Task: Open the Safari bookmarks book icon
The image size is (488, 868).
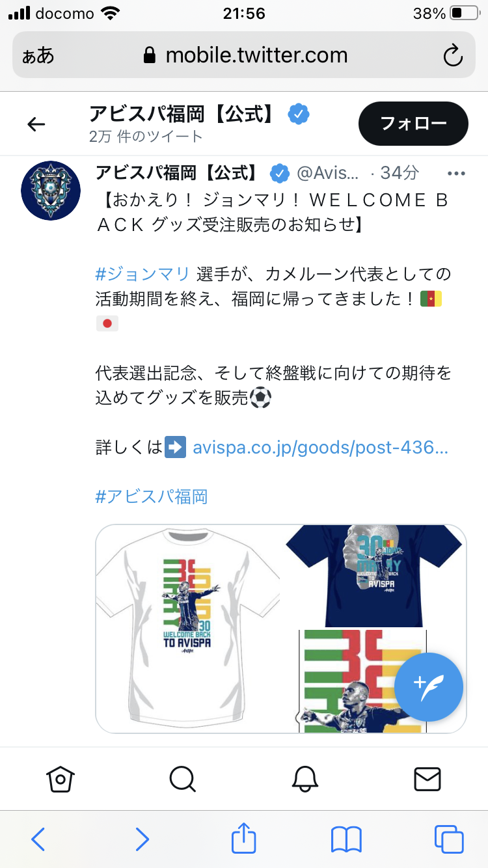Action: [346, 839]
